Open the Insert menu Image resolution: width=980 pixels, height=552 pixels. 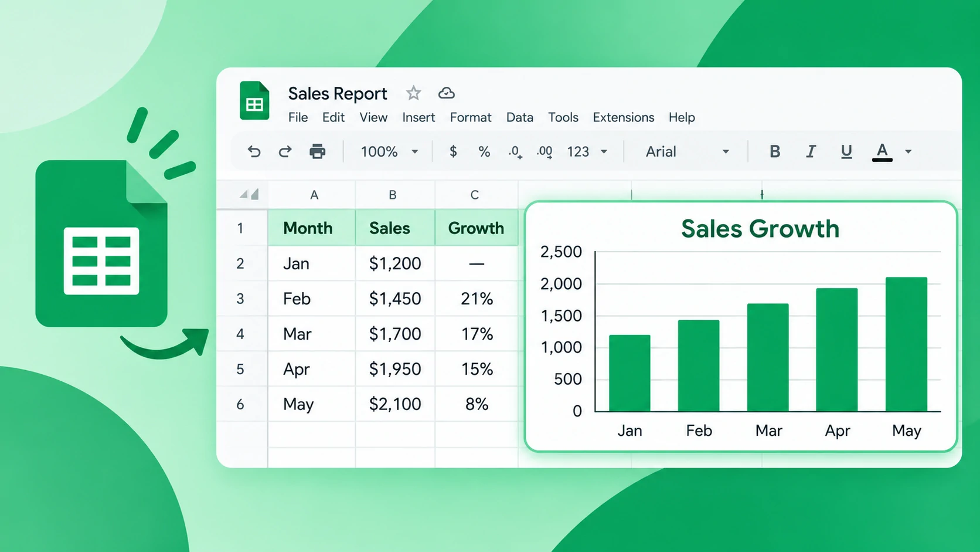point(418,117)
